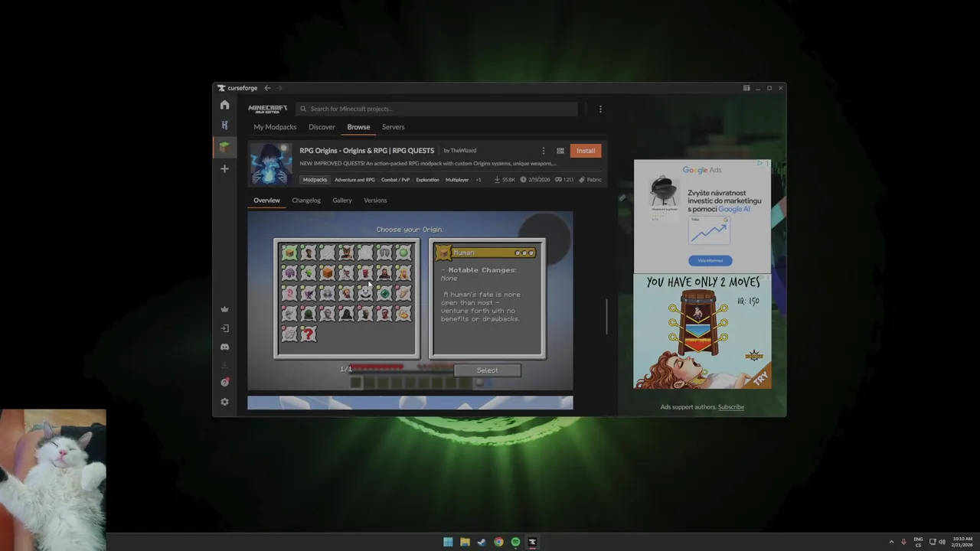Screen dimensions: 980x551
Task: Click the clock icon next to 2/19/2026
Action: [524, 180]
